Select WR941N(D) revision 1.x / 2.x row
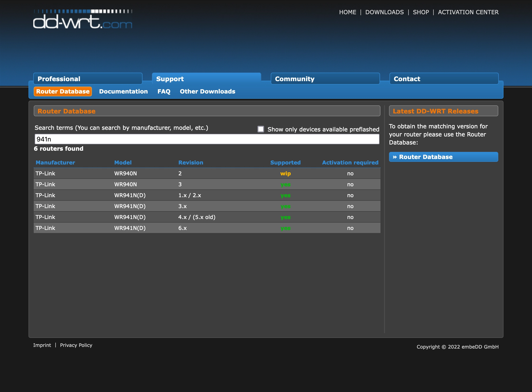 point(207,195)
